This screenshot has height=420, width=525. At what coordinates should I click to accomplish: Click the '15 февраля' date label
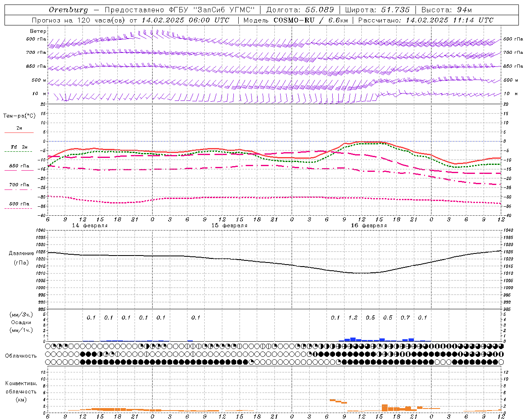[x=229, y=226]
